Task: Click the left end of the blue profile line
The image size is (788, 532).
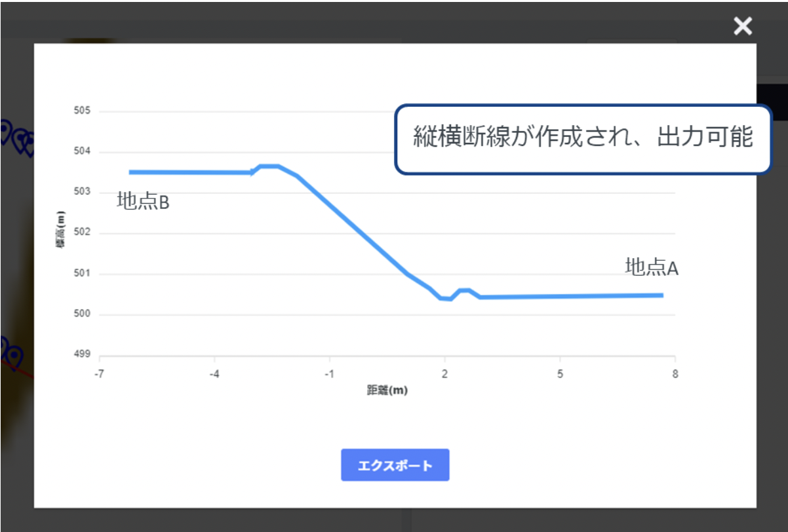Action: [x=131, y=172]
